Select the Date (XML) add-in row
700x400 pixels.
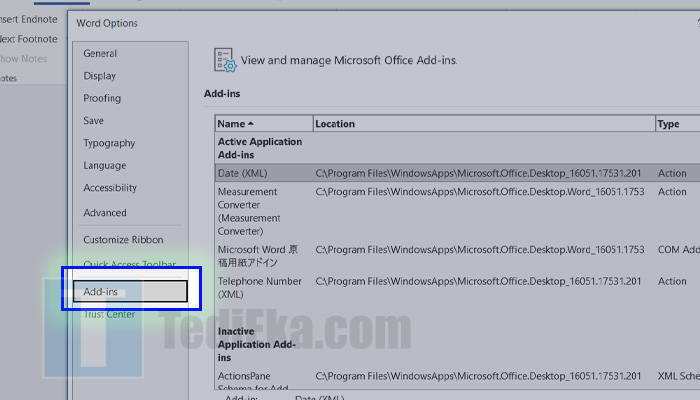pos(457,173)
